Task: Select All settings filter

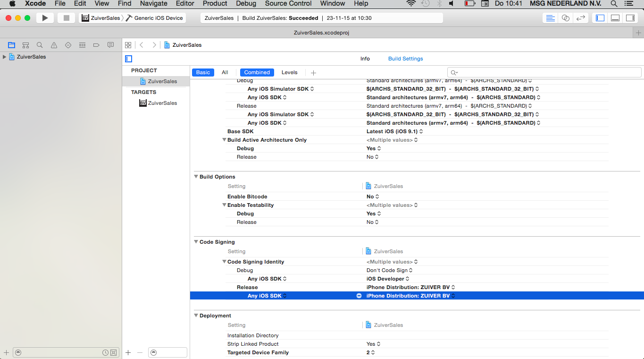Action: click(x=225, y=72)
